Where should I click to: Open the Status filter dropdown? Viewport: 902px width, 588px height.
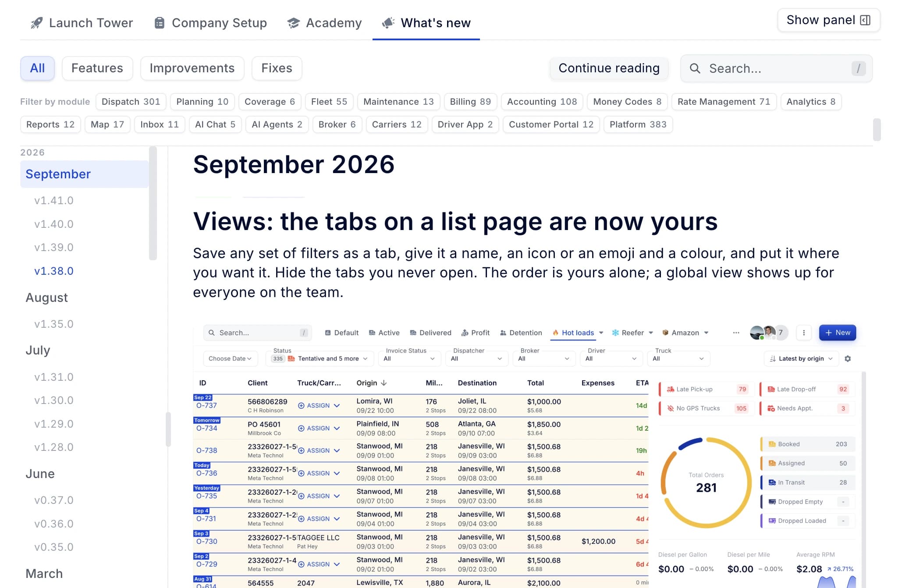pyautogui.click(x=320, y=358)
